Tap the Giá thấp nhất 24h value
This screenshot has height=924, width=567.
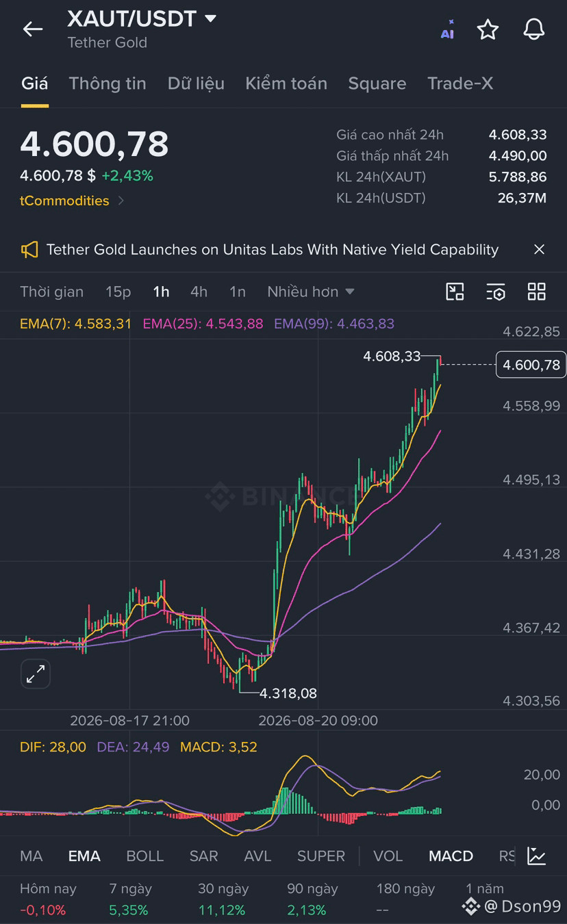click(518, 155)
